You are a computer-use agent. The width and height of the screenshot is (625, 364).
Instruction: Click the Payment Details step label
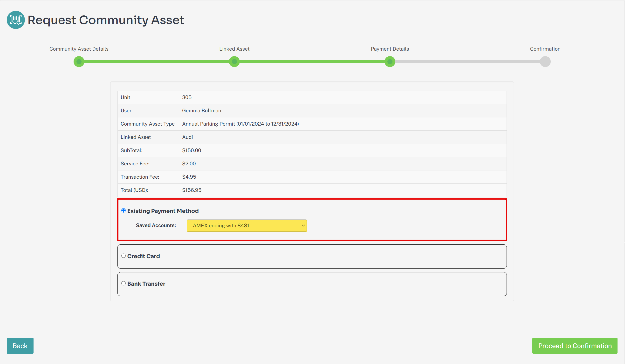390,49
